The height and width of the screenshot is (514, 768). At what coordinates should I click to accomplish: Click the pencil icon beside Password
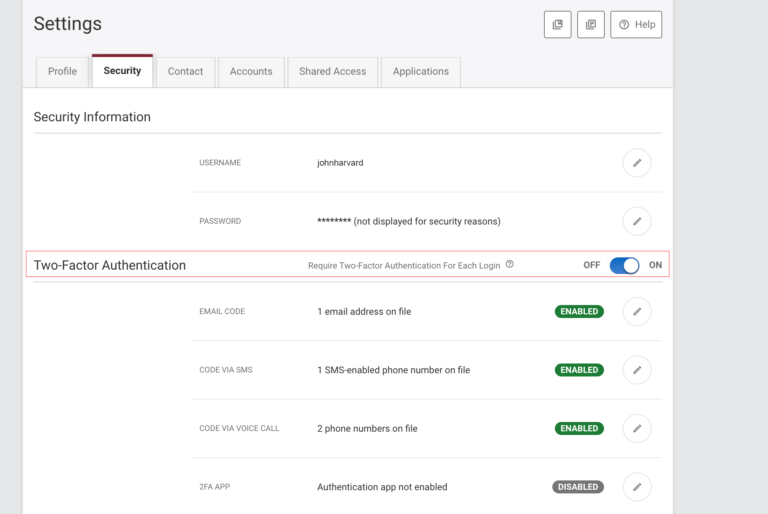pos(636,221)
